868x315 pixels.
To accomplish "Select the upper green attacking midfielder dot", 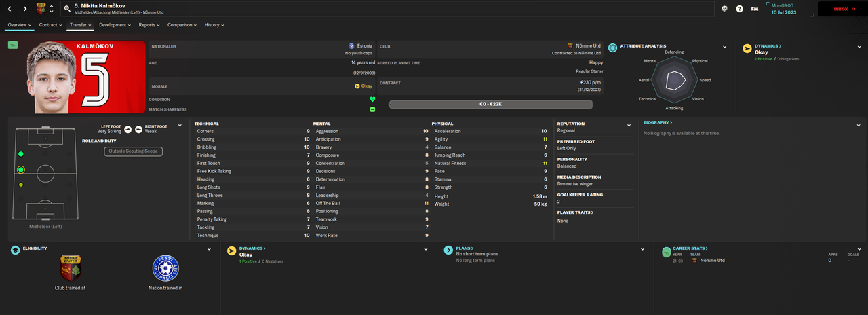I will tap(21, 154).
